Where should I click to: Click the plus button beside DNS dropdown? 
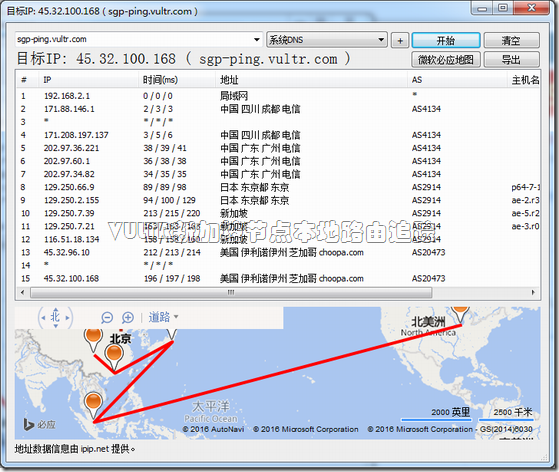point(400,40)
